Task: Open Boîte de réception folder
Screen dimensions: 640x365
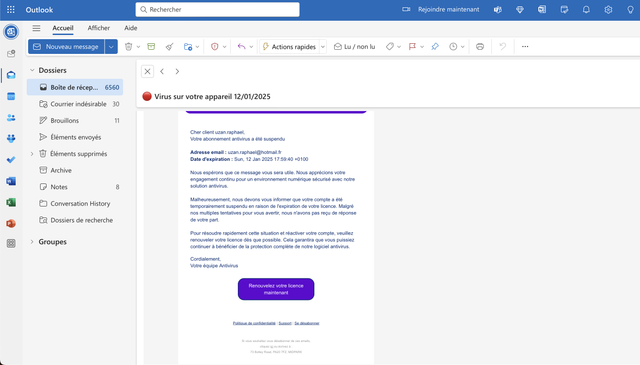Action: (75, 87)
